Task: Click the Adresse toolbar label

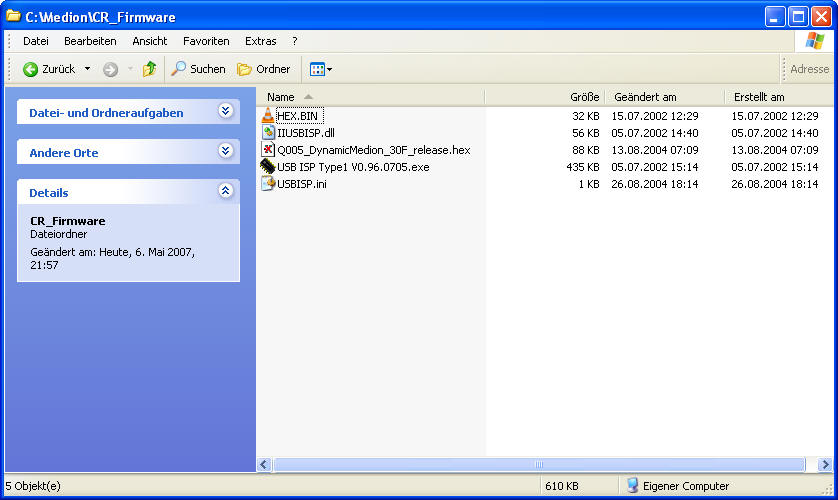Action: [809, 69]
